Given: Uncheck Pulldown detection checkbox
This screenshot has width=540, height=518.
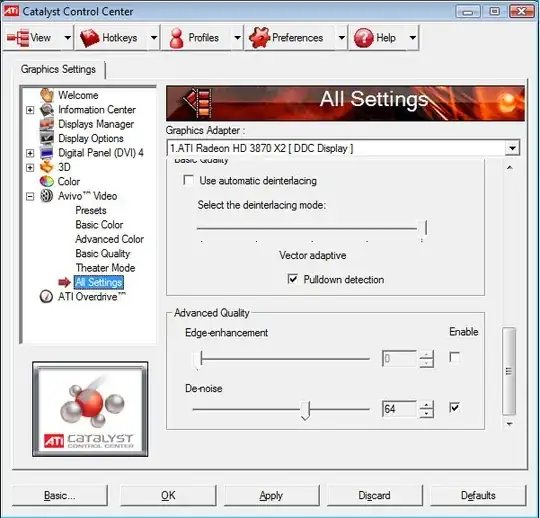Looking at the screenshot, I should click(292, 279).
